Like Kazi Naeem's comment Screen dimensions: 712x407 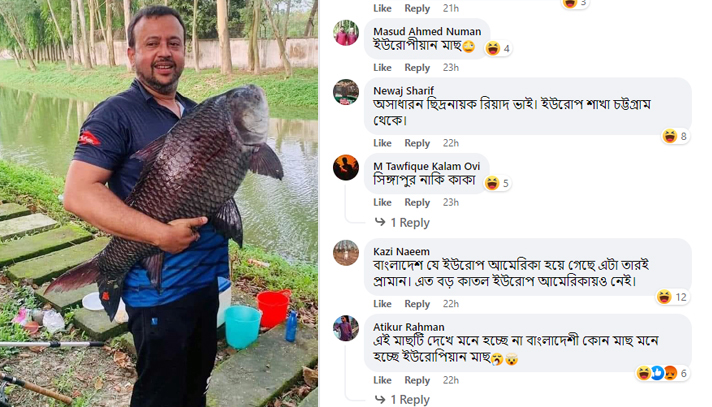[382, 304]
